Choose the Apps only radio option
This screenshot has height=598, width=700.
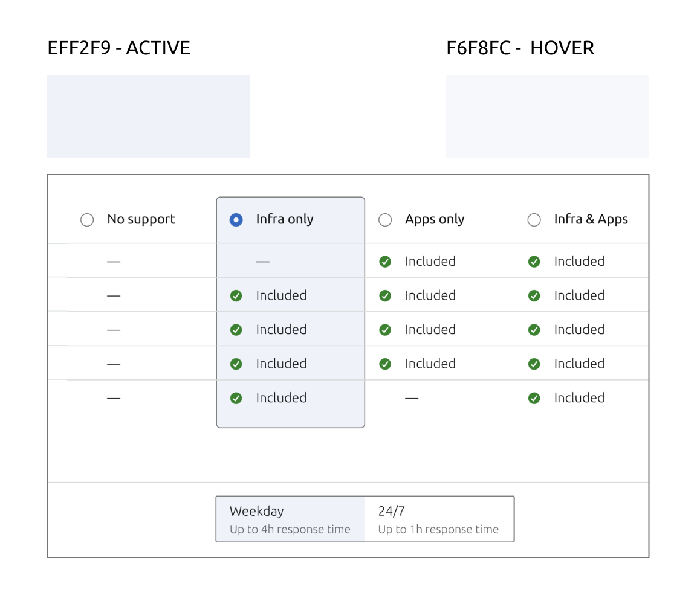(x=385, y=220)
